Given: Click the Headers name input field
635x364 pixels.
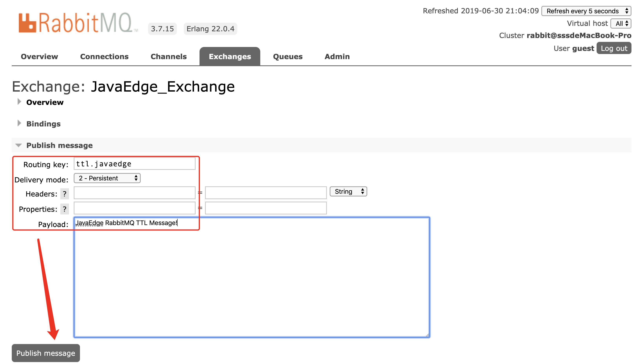Looking at the screenshot, I should pos(134,193).
